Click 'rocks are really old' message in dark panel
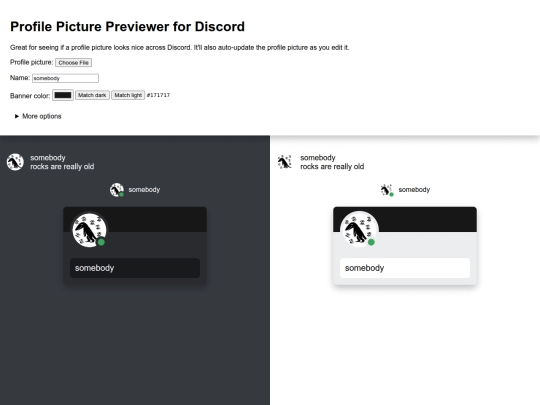Image resolution: width=540 pixels, height=405 pixels. tap(62, 167)
